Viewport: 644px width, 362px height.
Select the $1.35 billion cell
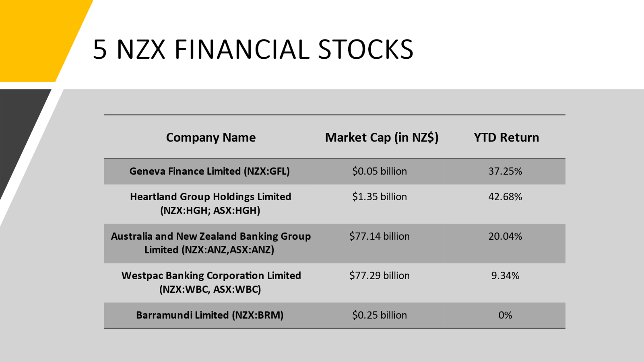(379, 197)
